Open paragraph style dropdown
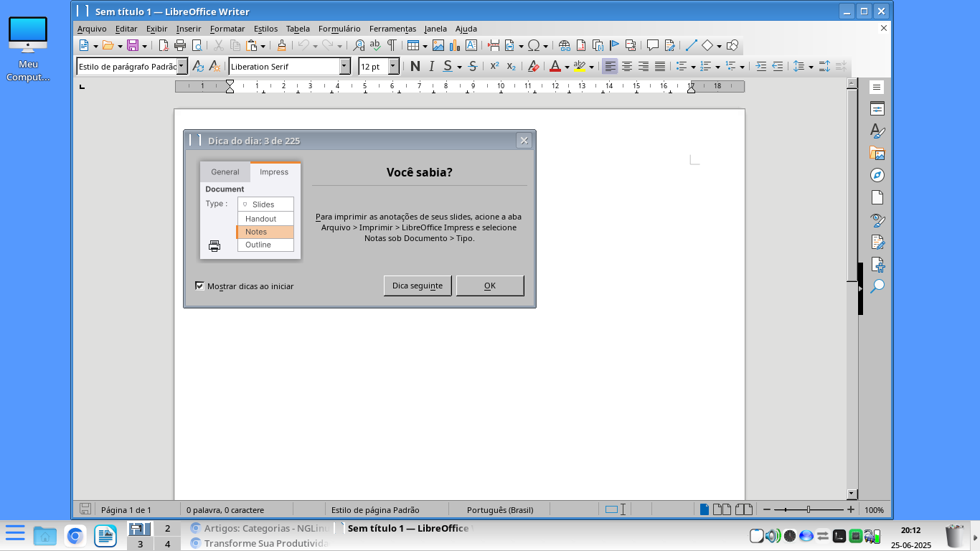The width and height of the screenshot is (980, 551). [182, 66]
